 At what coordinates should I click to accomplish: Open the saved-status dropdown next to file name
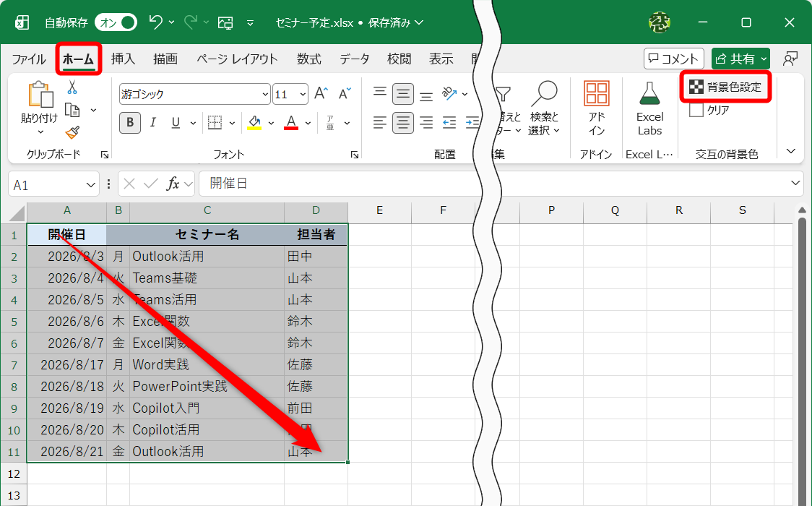pos(419,22)
